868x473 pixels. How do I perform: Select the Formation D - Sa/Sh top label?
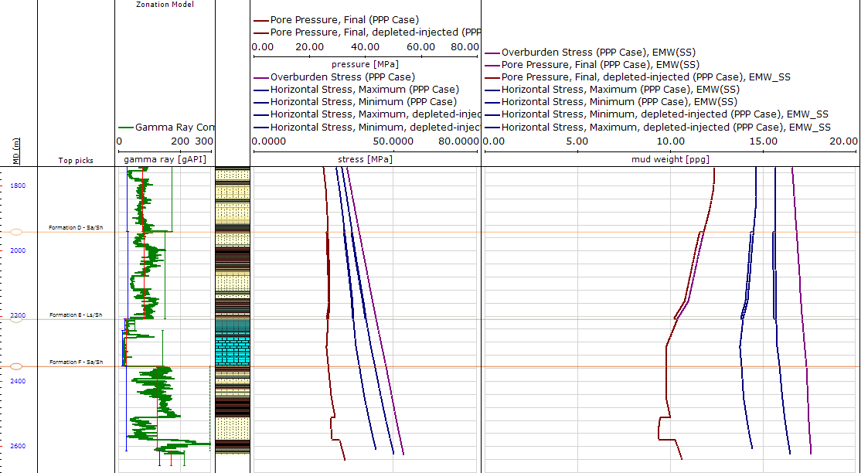[76, 228]
